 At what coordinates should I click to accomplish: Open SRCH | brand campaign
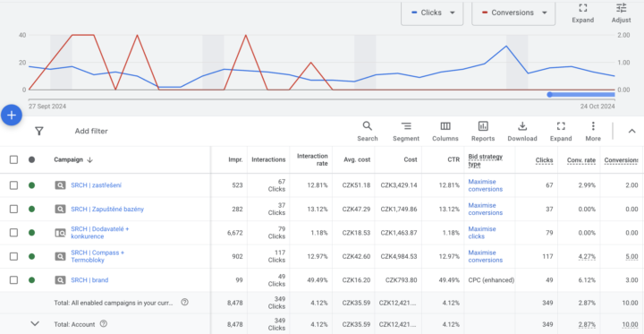point(89,280)
